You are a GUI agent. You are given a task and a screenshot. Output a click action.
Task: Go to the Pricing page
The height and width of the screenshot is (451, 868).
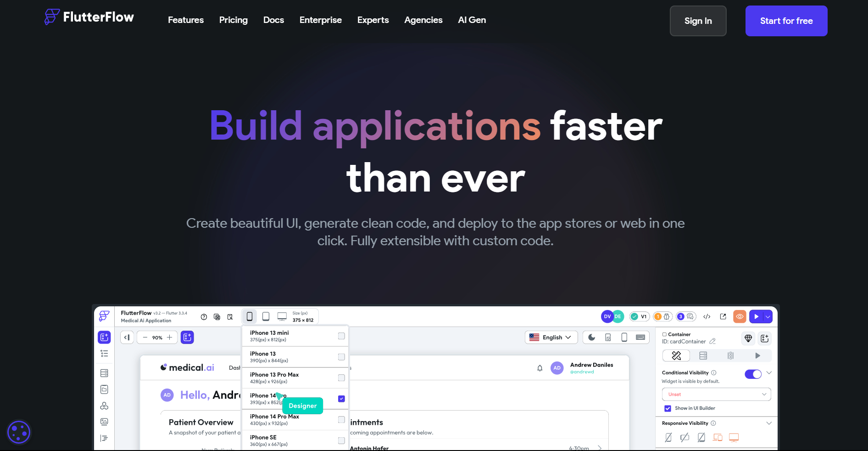click(x=234, y=20)
